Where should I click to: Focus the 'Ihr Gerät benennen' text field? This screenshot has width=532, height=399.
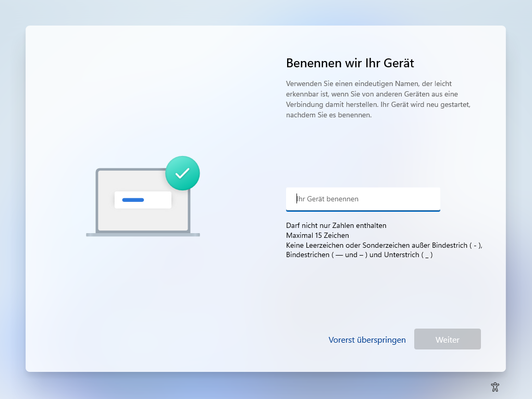[x=363, y=199]
